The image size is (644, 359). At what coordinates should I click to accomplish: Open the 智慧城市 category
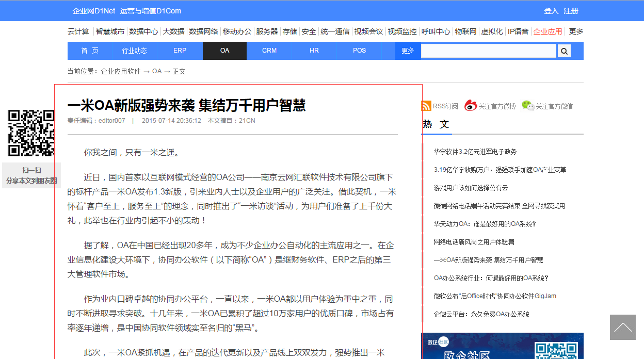110,31
